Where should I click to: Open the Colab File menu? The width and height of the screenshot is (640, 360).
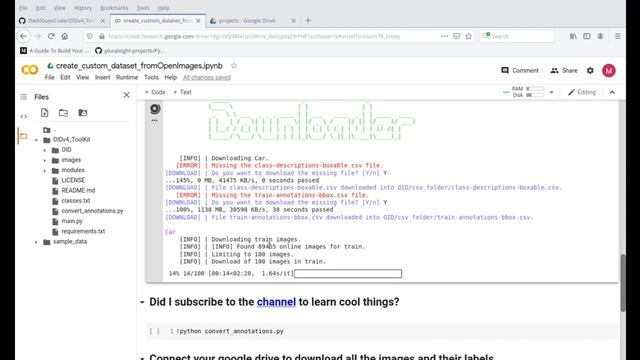click(49, 77)
